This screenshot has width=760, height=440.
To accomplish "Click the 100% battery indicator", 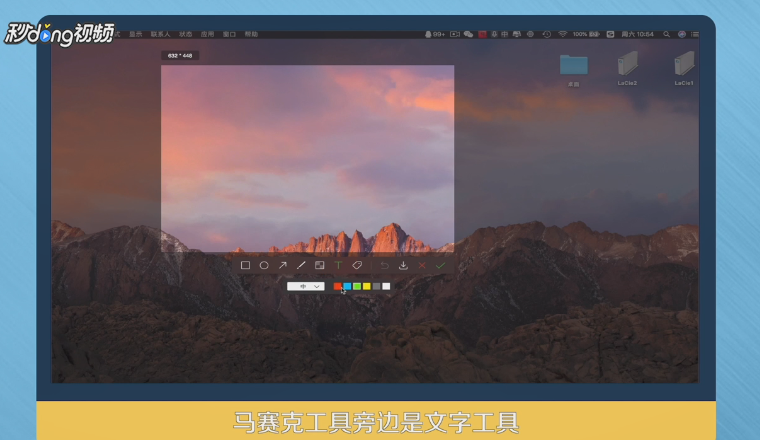I will (x=586, y=34).
